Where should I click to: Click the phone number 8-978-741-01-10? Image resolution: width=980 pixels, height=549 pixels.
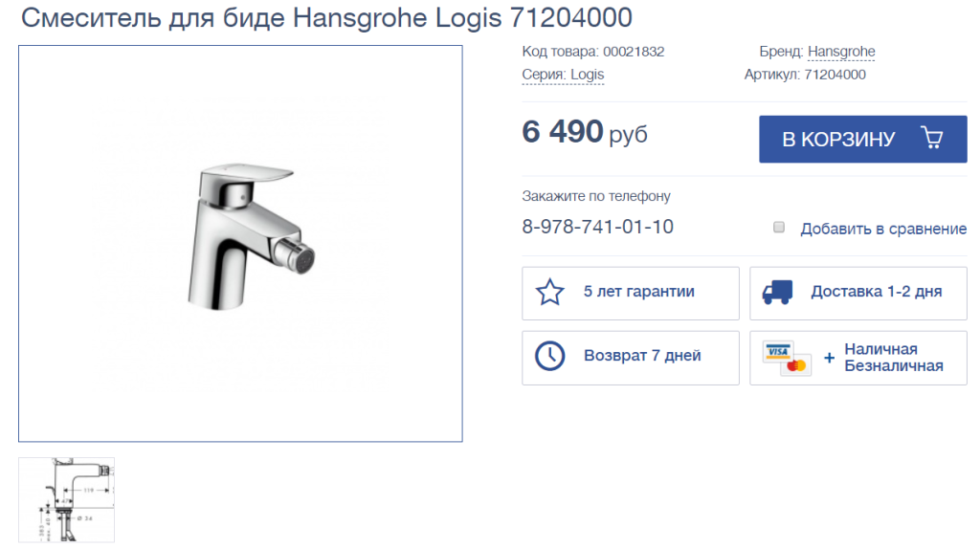[x=597, y=227]
